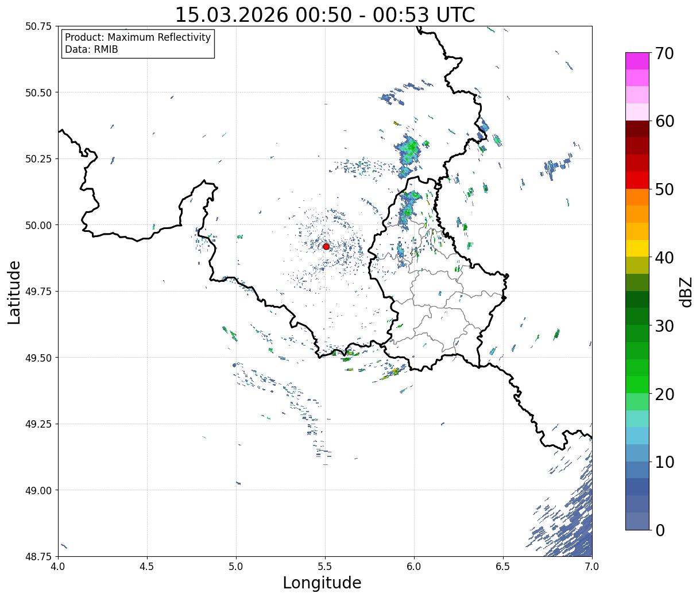Click colorbar tick label 10

coord(664,462)
